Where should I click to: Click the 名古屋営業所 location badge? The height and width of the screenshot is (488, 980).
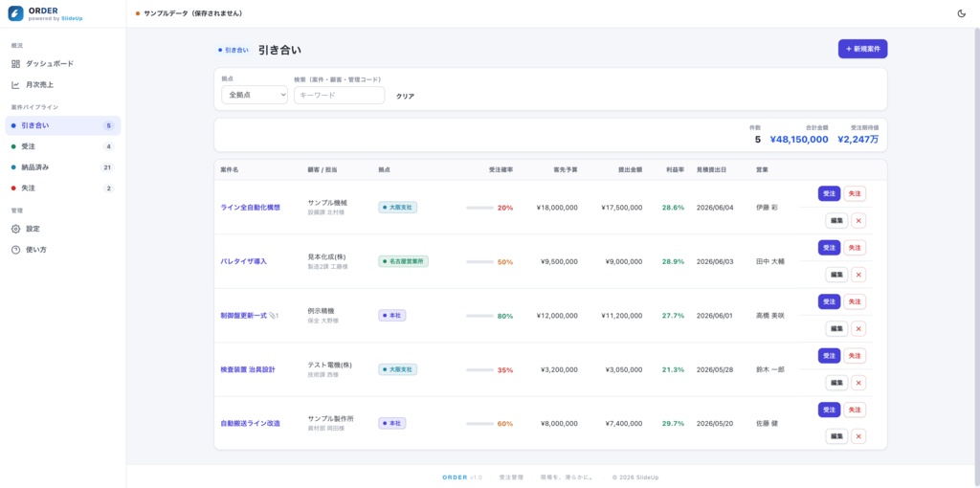[403, 261]
